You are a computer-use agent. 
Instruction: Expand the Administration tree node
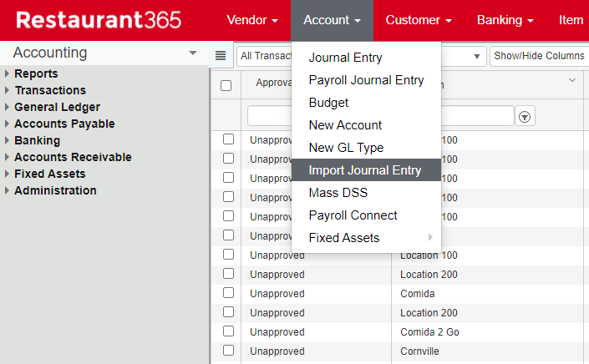[x=7, y=190]
